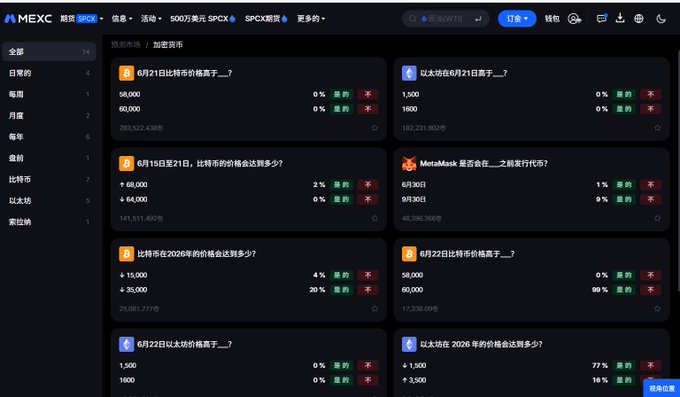Viewport: 680px width, 397px height.
Task: Click yes for 60,000 on 6月22日比特币
Action: pyautogui.click(x=624, y=290)
